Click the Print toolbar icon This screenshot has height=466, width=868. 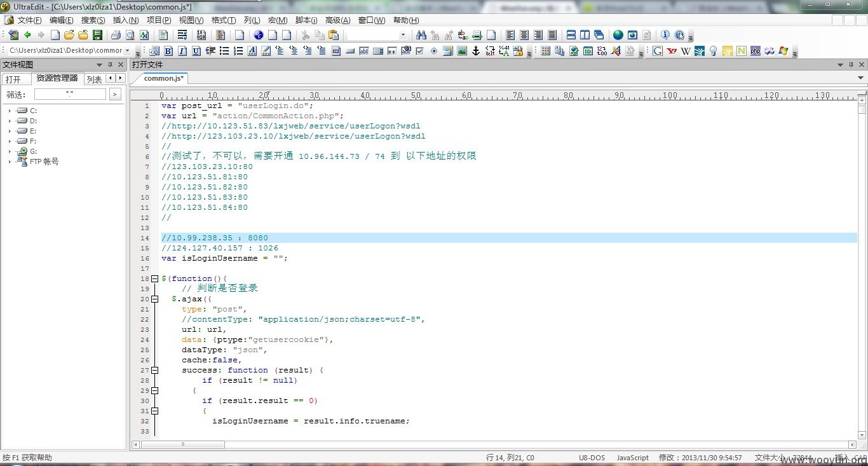(x=116, y=35)
